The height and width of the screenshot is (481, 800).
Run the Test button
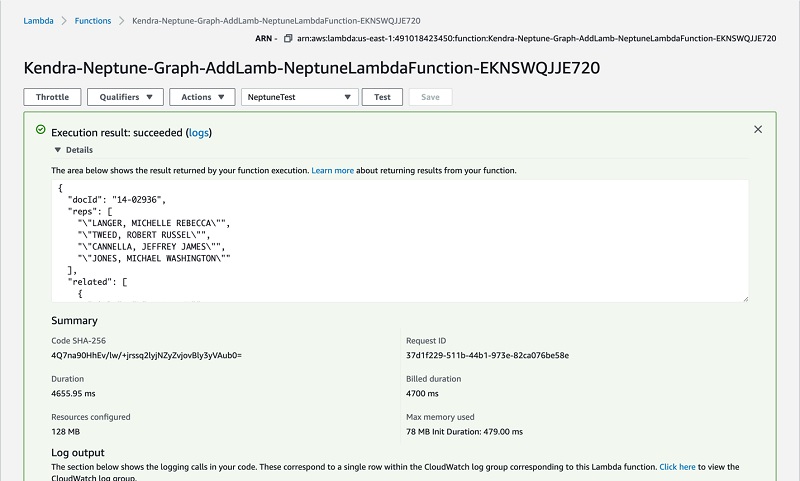(x=382, y=97)
